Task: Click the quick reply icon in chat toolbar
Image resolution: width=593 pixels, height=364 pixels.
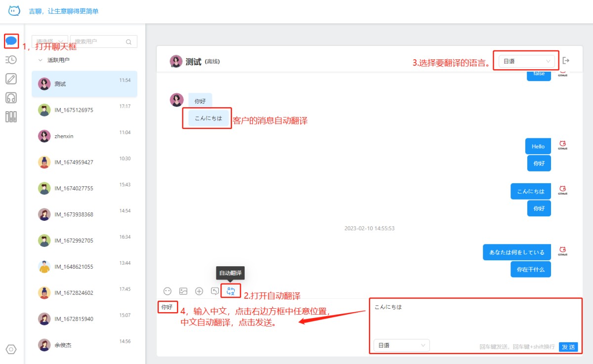Action: coord(215,291)
